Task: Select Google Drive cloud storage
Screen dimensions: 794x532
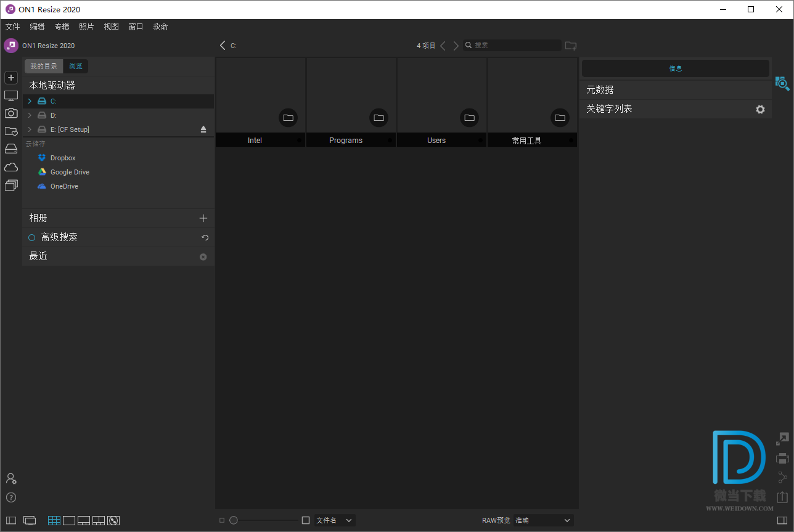Action: [63, 172]
